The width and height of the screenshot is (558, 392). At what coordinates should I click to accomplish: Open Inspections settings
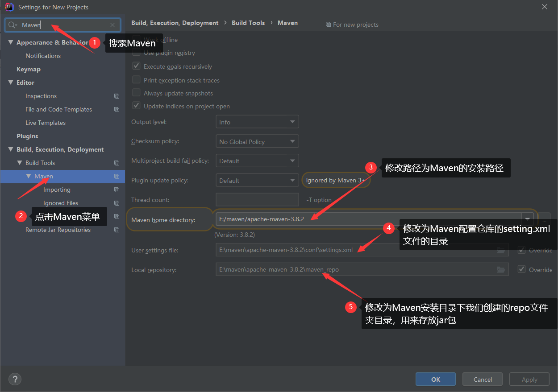(41, 96)
